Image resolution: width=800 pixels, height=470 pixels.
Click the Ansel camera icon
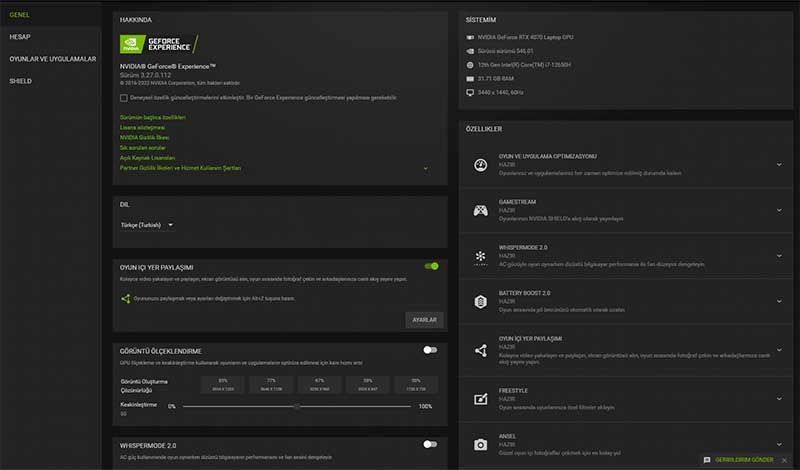click(480, 444)
